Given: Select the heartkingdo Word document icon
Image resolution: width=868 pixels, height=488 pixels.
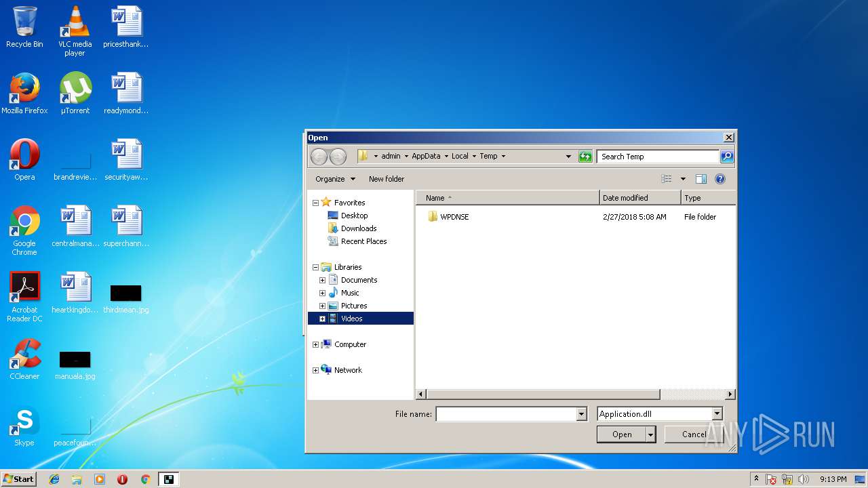Looking at the screenshot, I should pyautogui.click(x=75, y=293).
